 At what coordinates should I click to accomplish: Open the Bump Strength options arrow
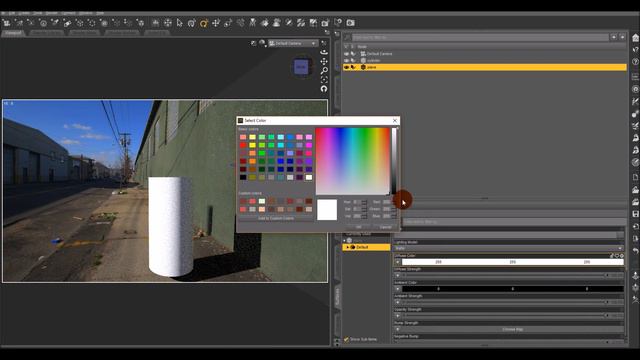coord(398,329)
